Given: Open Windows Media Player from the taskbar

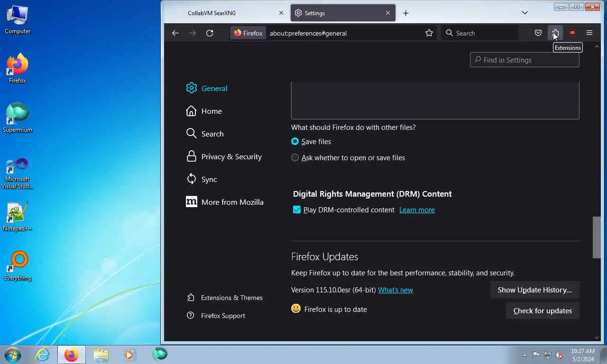Looking at the screenshot, I should (x=129, y=354).
